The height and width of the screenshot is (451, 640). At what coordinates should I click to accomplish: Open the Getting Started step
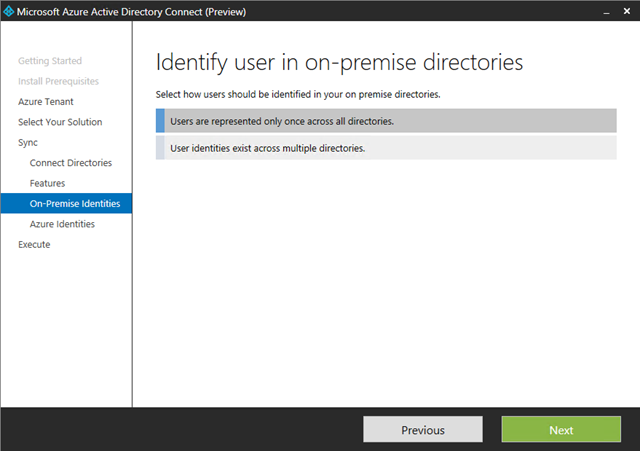[x=50, y=61]
